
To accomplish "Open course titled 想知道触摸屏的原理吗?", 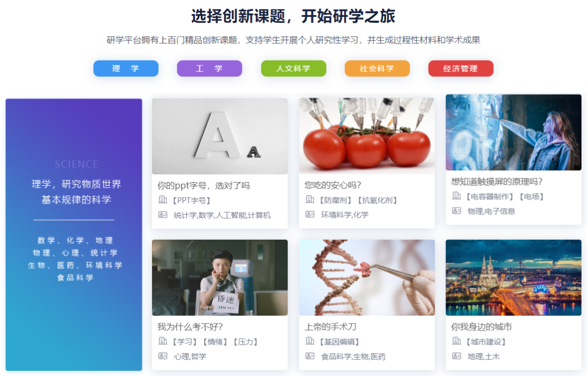I will [497, 181].
